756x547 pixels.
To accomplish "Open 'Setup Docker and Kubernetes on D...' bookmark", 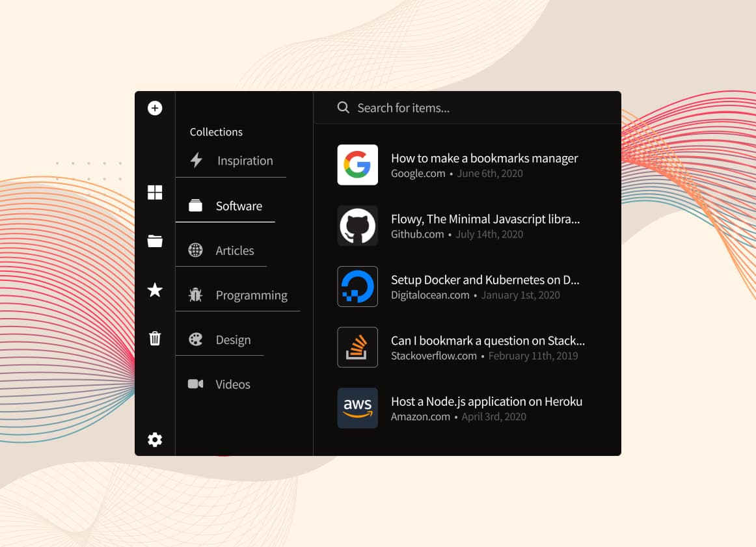I will (x=485, y=280).
